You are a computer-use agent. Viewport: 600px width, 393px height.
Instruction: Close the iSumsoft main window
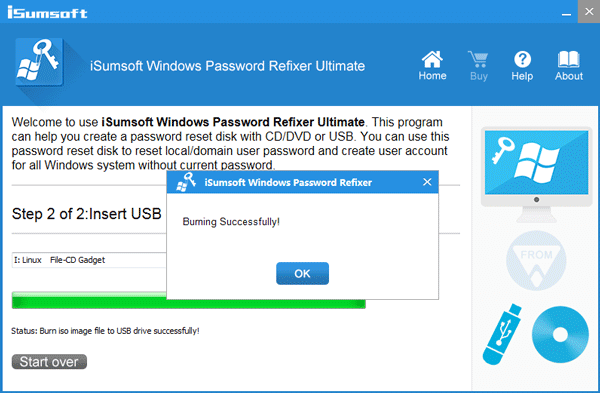pos(589,12)
